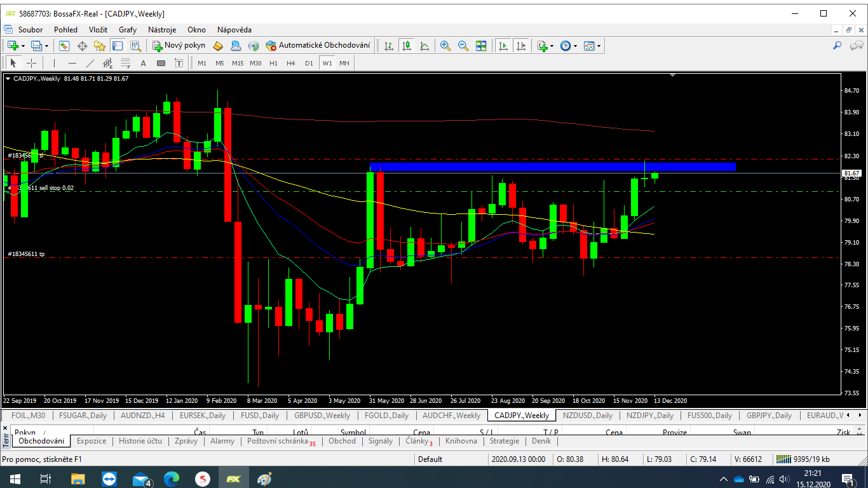
Task: Switch to GBPUSD.,Weekly chart tab
Action: (x=322, y=416)
